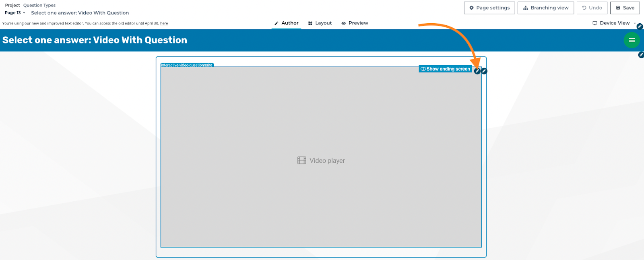Click the 'Project' label
This screenshot has width=644, height=260.
pyautogui.click(x=12, y=5)
